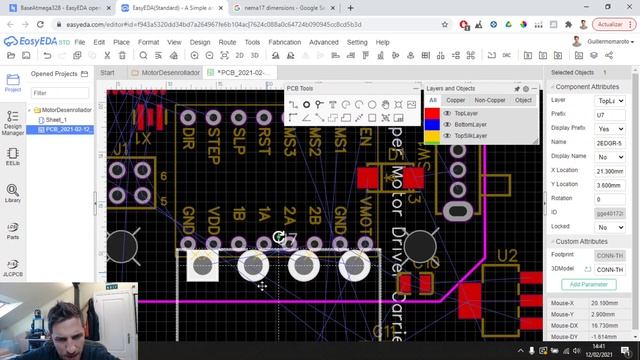Run DRC check from toolbar

[x=507, y=56]
